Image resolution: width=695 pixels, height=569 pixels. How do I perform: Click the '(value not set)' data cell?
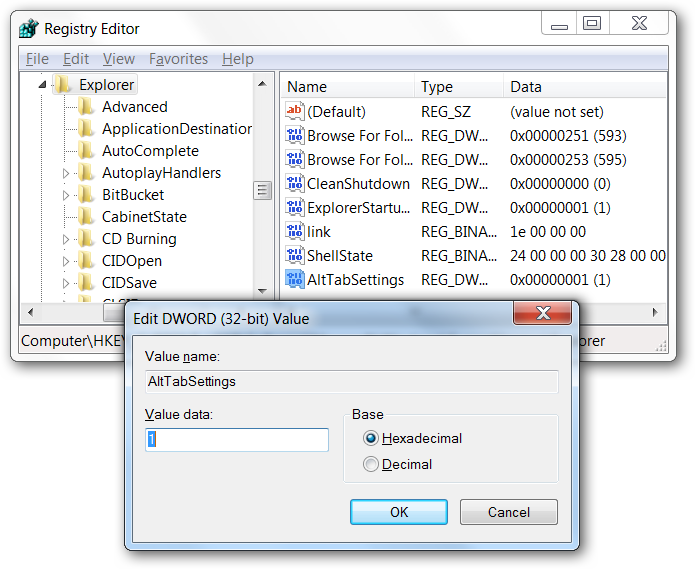tap(557, 112)
